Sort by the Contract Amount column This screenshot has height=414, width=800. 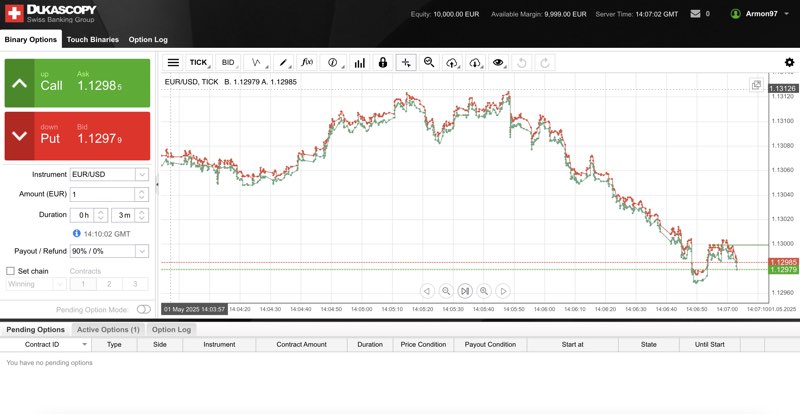pos(302,345)
